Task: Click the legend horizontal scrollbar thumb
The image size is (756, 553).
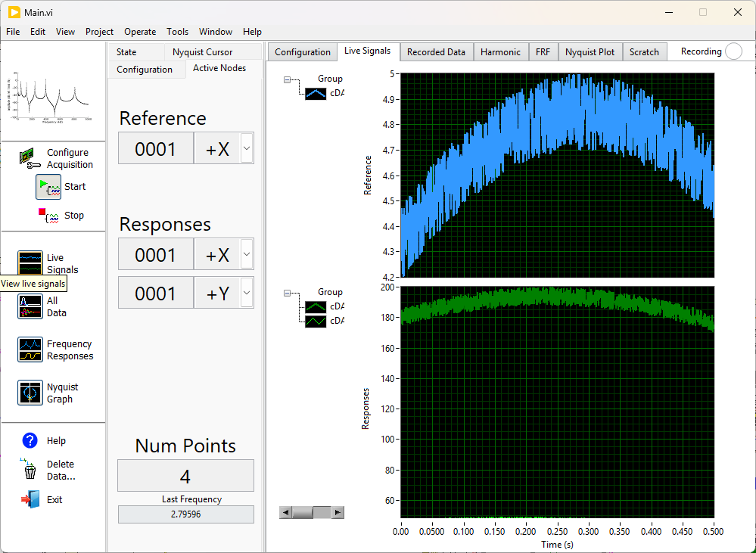Action: click(x=303, y=512)
